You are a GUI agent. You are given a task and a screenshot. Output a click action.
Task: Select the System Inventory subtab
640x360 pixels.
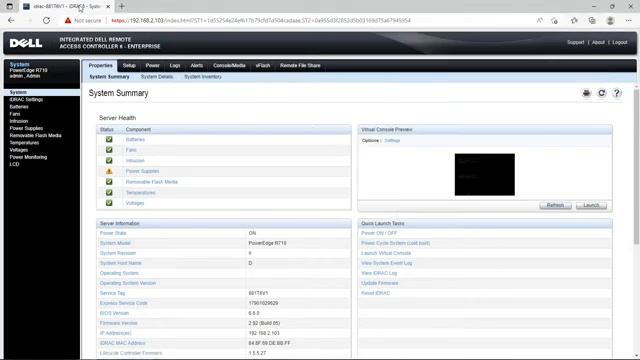tap(203, 77)
